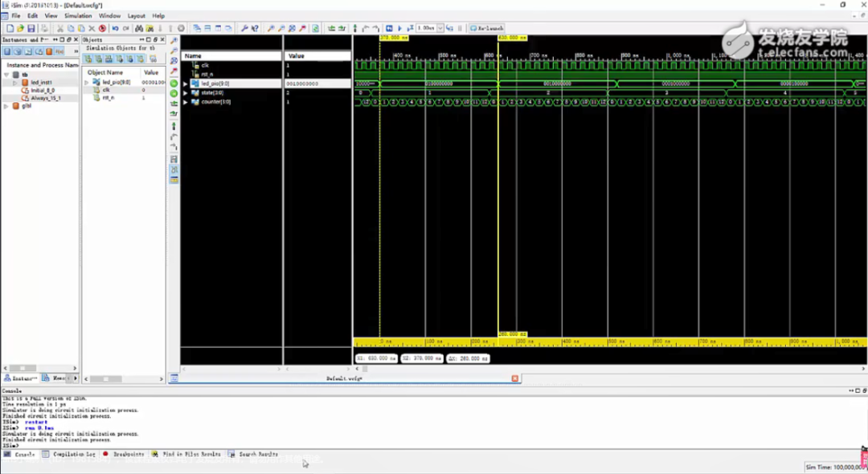Click the Save toolbar icon
Image resolution: width=868 pixels, height=474 pixels.
[x=31, y=28]
